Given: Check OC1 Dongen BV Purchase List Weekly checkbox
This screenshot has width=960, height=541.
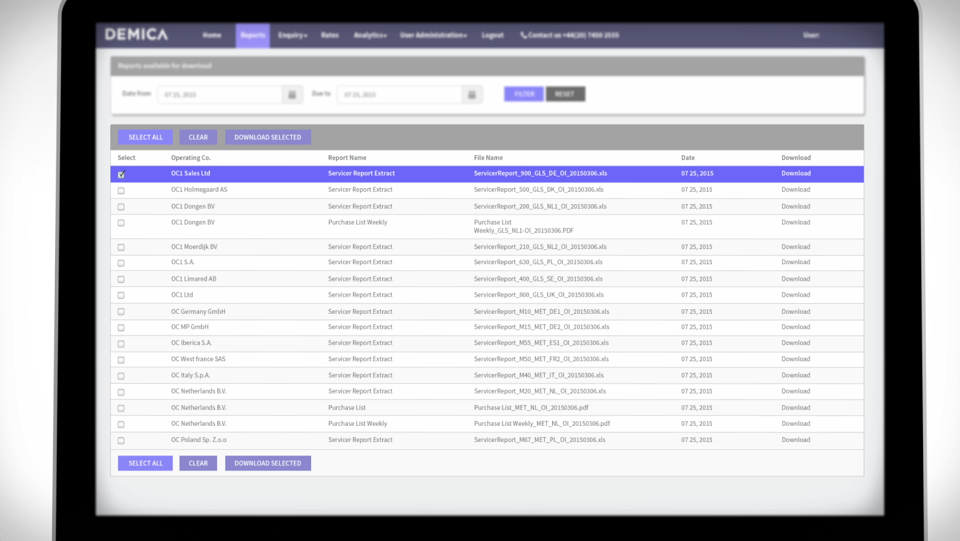Looking at the screenshot, I should pyautogui.click(x=121, y=223).
